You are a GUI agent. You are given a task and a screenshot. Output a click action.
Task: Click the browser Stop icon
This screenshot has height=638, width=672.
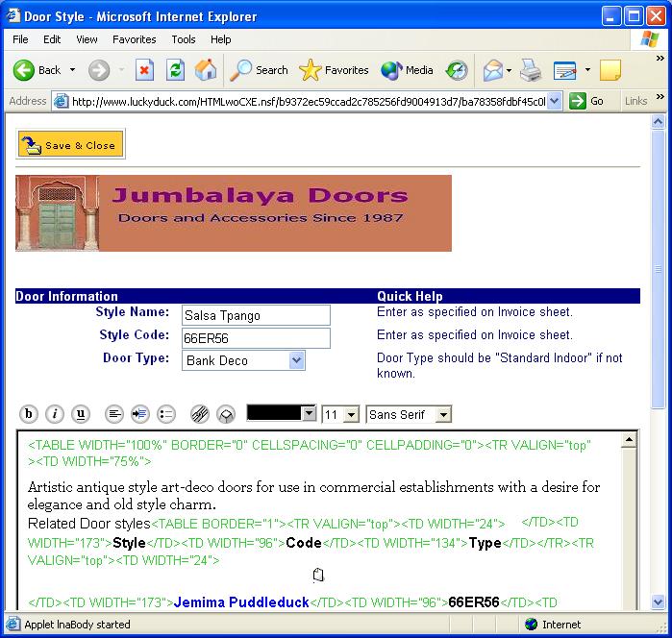point(144,70)
